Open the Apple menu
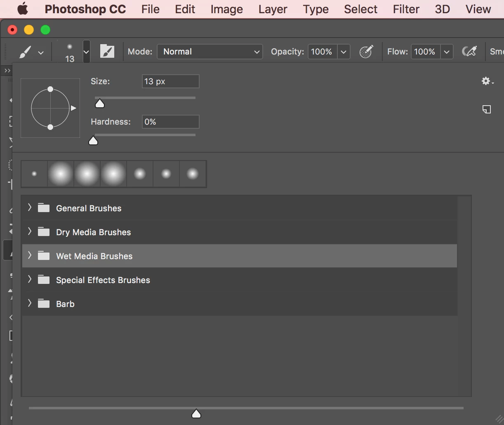Screen dimensions: 504x425 (22, 9)
